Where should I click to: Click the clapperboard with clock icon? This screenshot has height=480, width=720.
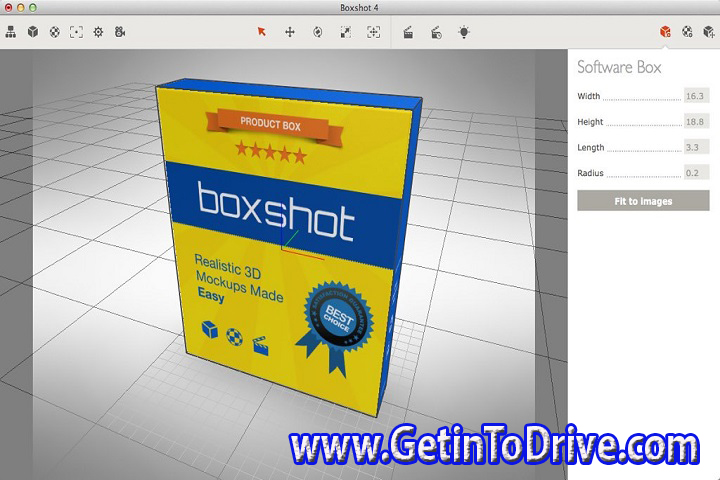436,32
